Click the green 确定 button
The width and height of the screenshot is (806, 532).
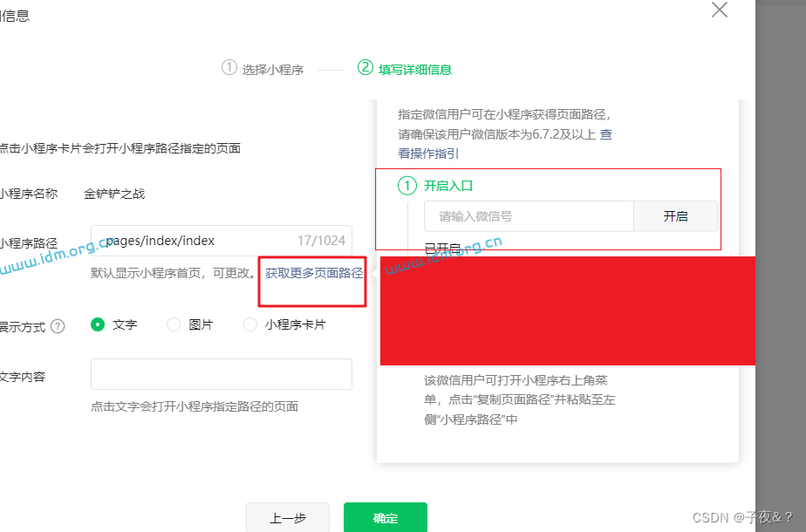click(x=386, y=517)
